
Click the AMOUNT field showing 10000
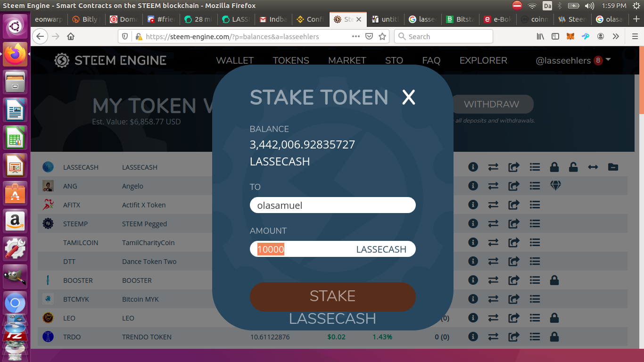(332, 249)
